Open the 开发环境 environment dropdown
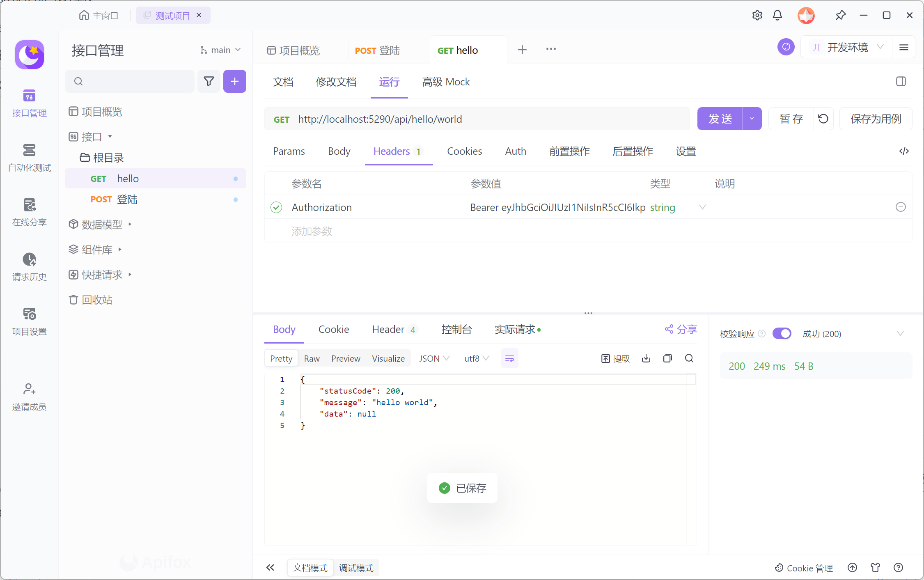The width and height of the screenshot is (924, 580). 847,48
